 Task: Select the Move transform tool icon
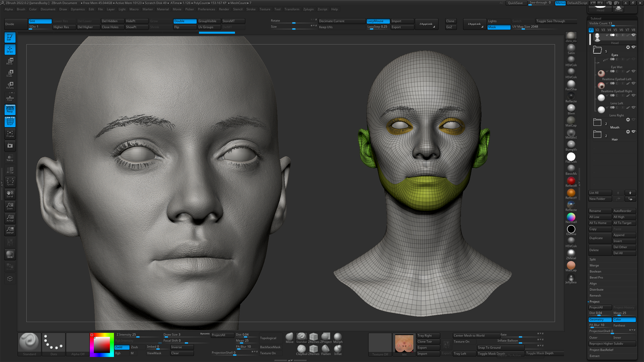coord(10,61)
